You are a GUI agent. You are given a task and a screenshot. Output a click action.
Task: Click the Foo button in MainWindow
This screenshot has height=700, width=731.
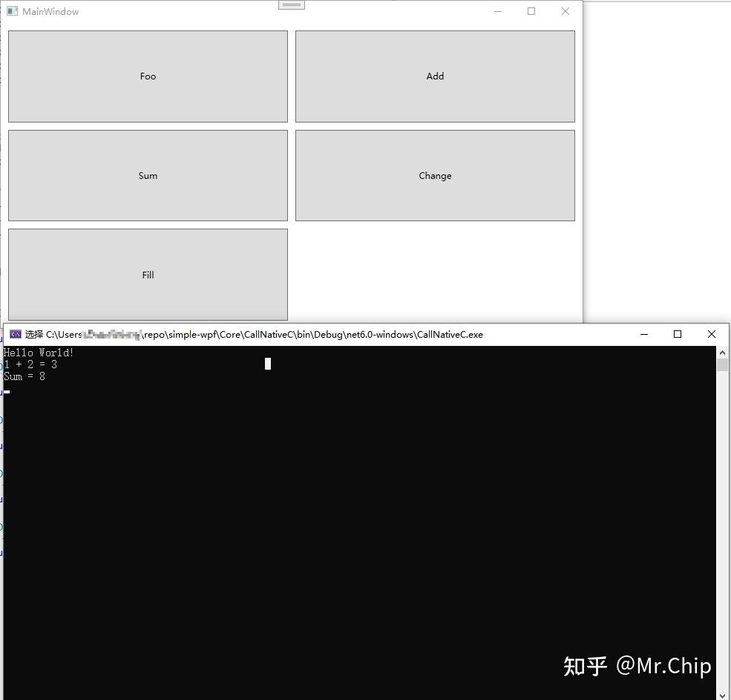148,76
